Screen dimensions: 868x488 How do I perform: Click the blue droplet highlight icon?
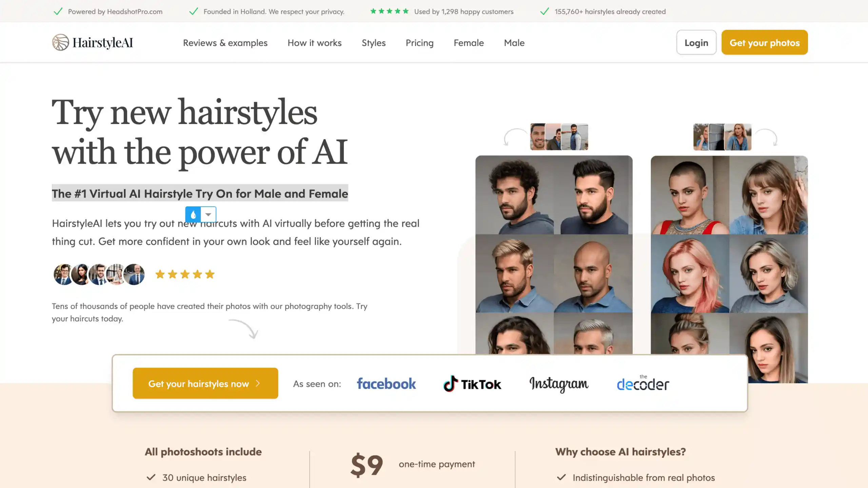(193, 215)
